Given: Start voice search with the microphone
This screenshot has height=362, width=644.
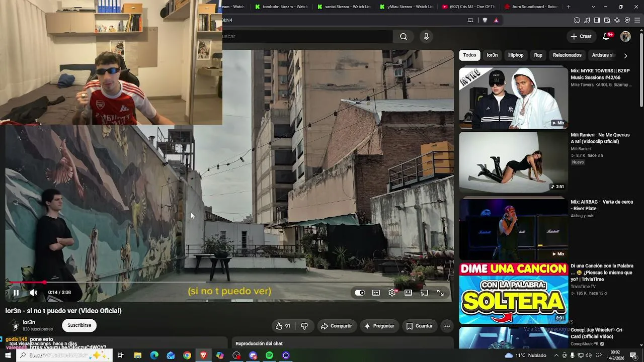Looking at the screenshot, I should (426, 36).
